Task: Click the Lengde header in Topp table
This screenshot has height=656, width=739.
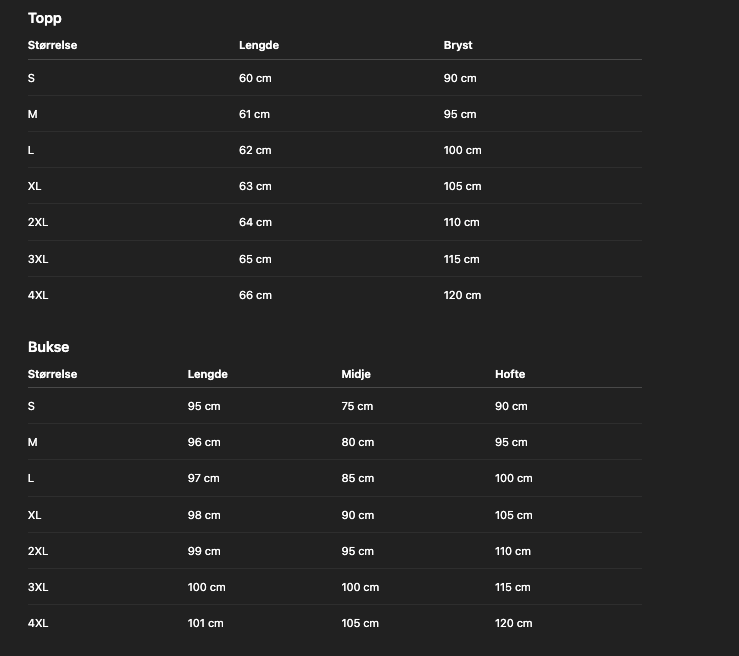Action: click(x=259, y=45)
